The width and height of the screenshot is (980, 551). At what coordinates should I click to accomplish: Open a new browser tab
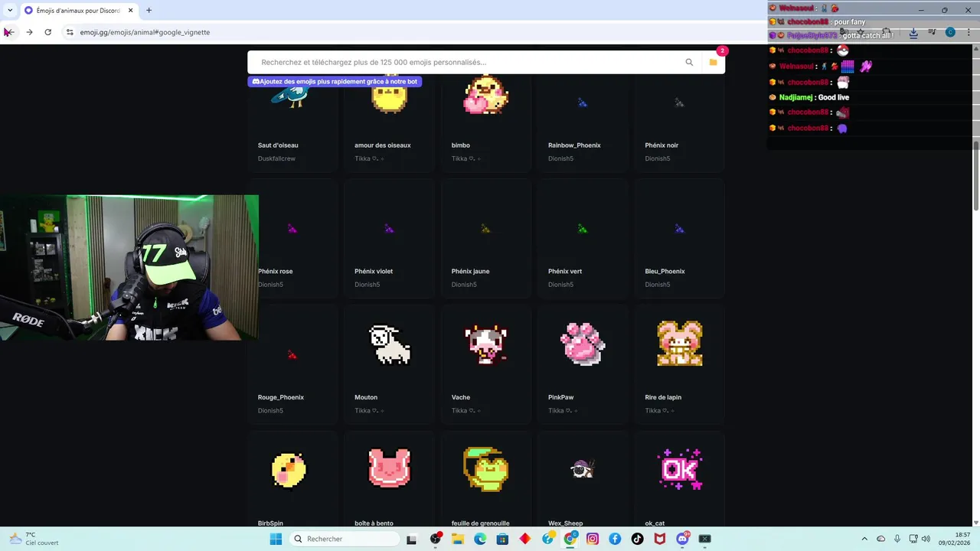pos(149,11)
